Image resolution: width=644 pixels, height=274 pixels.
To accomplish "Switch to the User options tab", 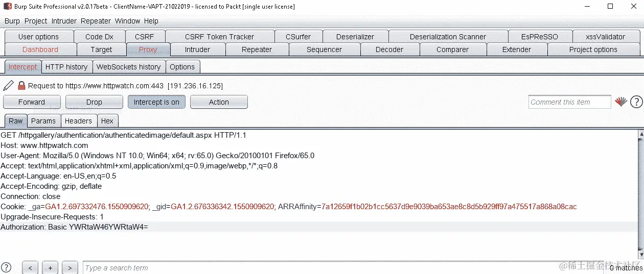I will click(38, 37).
